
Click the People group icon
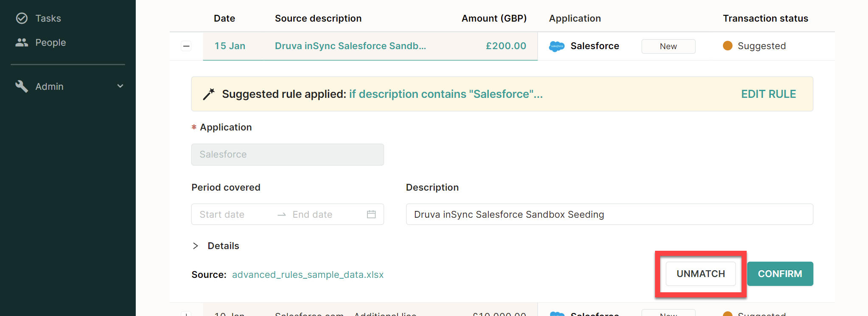click(x=22, y=42)
